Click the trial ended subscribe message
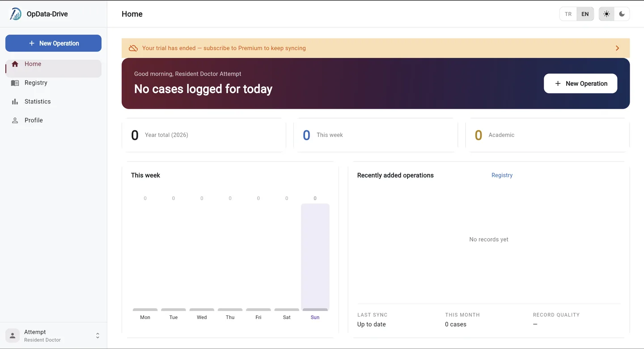The width and height of the screenshot is (644, 349). click(224, 48)
